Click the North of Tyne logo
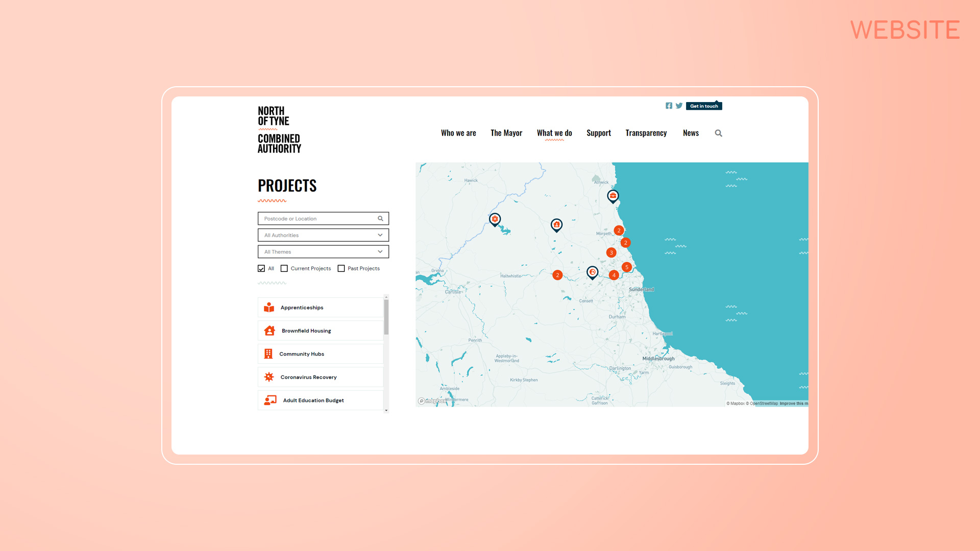 [x=279, y=130]
